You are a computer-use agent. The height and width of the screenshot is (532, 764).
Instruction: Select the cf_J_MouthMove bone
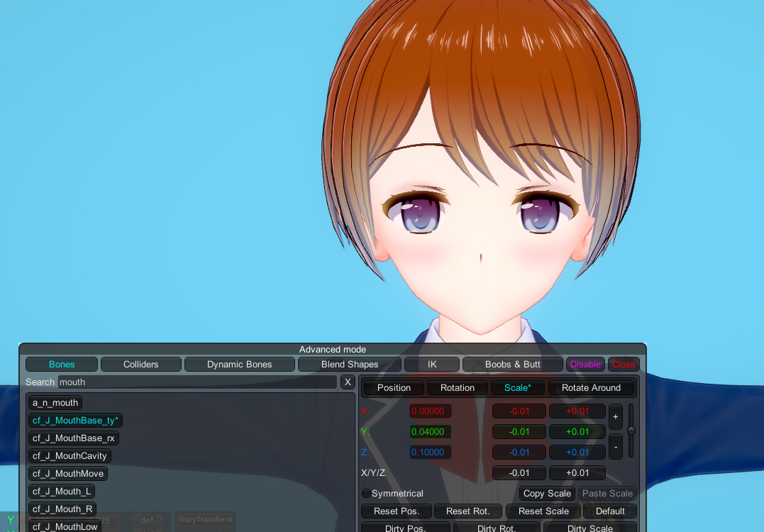[x=68, y=474]
